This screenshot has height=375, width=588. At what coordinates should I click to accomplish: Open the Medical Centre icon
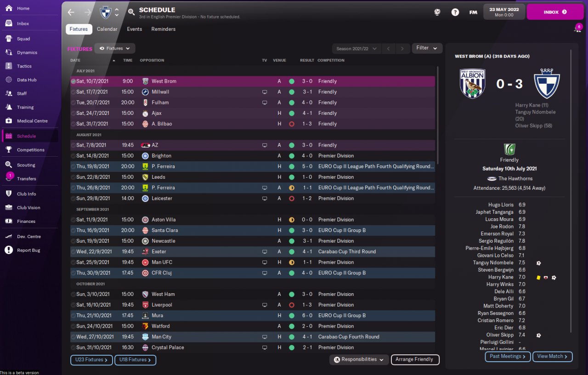pyautogui.click(x=9, y=121)
